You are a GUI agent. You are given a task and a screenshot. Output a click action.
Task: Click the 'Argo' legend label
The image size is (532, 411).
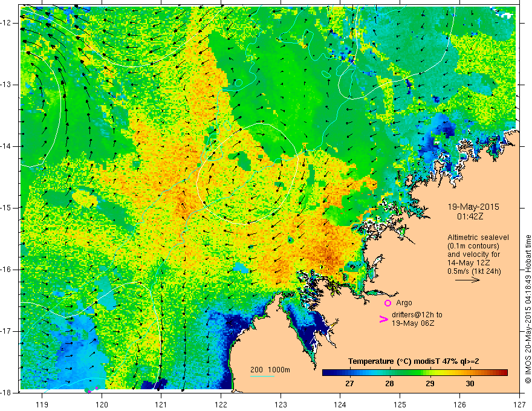coord(404,303)
